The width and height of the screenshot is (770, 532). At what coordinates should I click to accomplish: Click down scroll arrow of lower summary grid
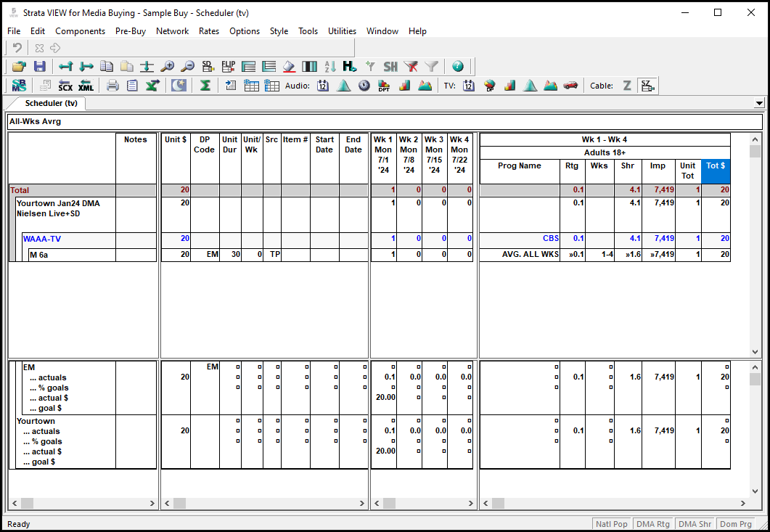[755, 491]
